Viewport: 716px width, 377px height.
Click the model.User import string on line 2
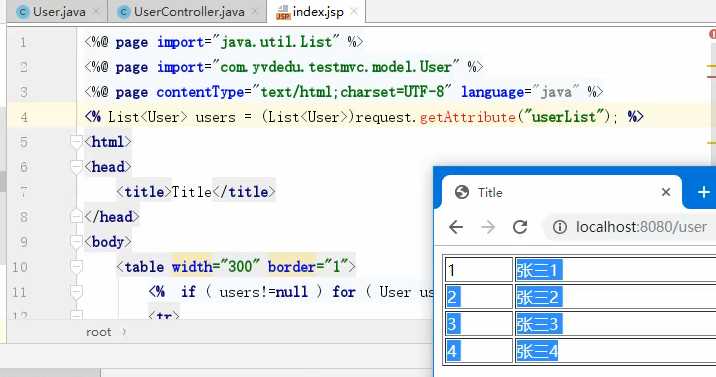point(336,67)
